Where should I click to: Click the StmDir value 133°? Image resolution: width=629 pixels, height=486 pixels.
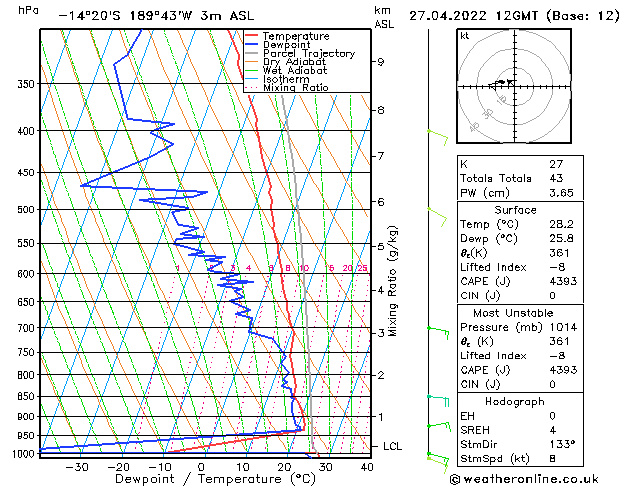coord(562,444)
